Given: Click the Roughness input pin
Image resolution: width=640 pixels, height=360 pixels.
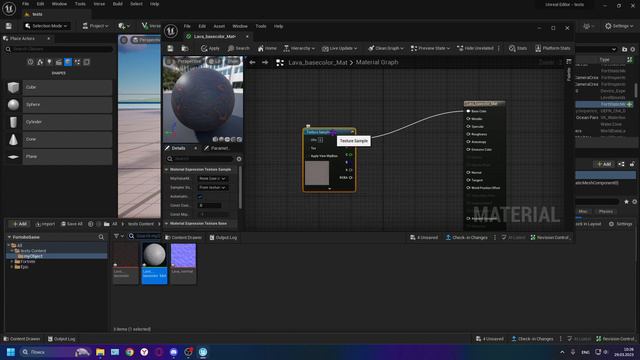Looking at the screenshot, I should coord(468,134).
